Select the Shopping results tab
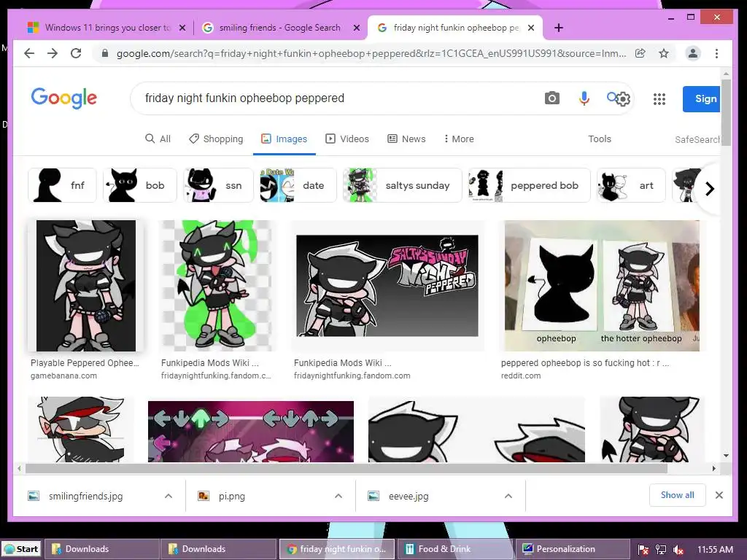 coord(216,139)
